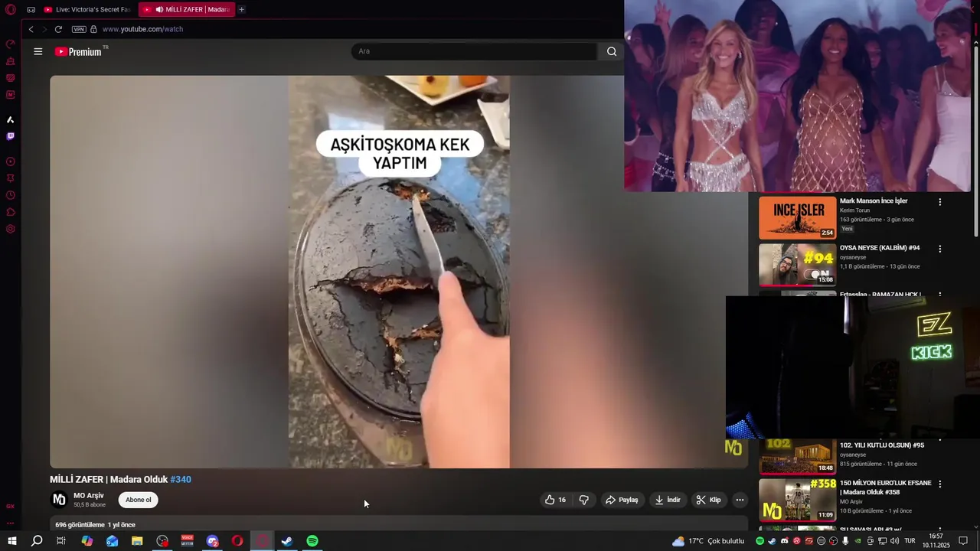Download the video with İndir
The width and height of the screenshot is (980, 551).
point(668,500)
